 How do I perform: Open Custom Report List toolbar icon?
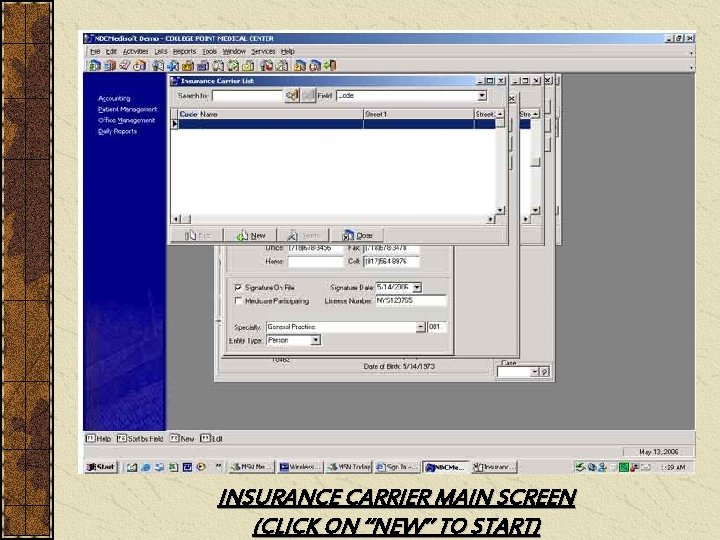[x=281, y=66]
